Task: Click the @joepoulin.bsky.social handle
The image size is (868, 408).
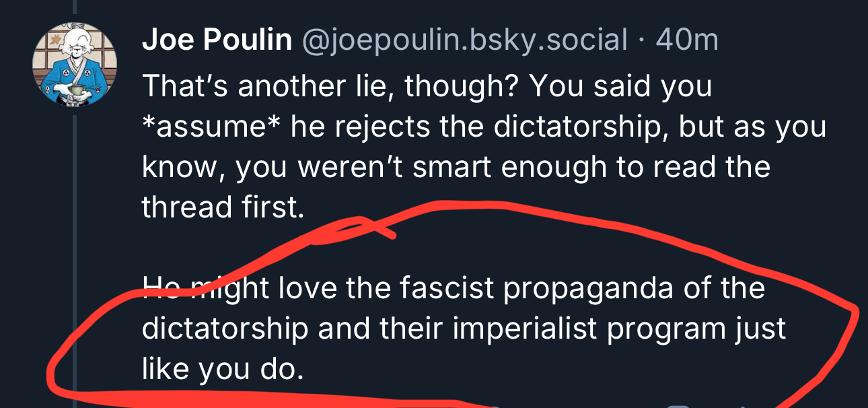Action: 466,41
